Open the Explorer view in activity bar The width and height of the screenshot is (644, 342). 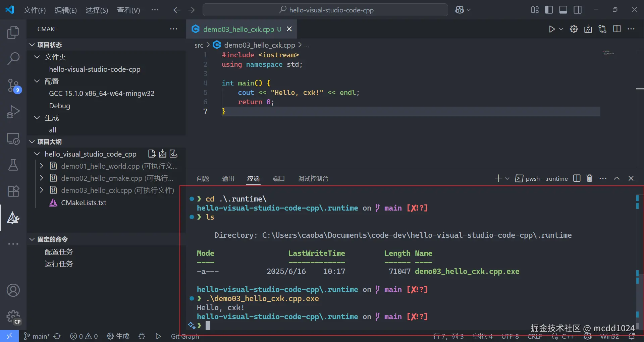click(x=13, y=32)
